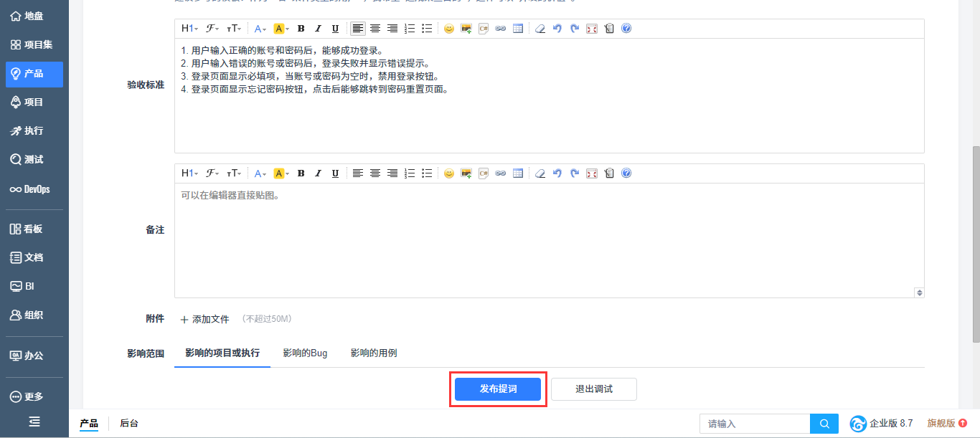
Task: Toggle bold in 备注 editor toolbar
Action: [x=301, y=173]
